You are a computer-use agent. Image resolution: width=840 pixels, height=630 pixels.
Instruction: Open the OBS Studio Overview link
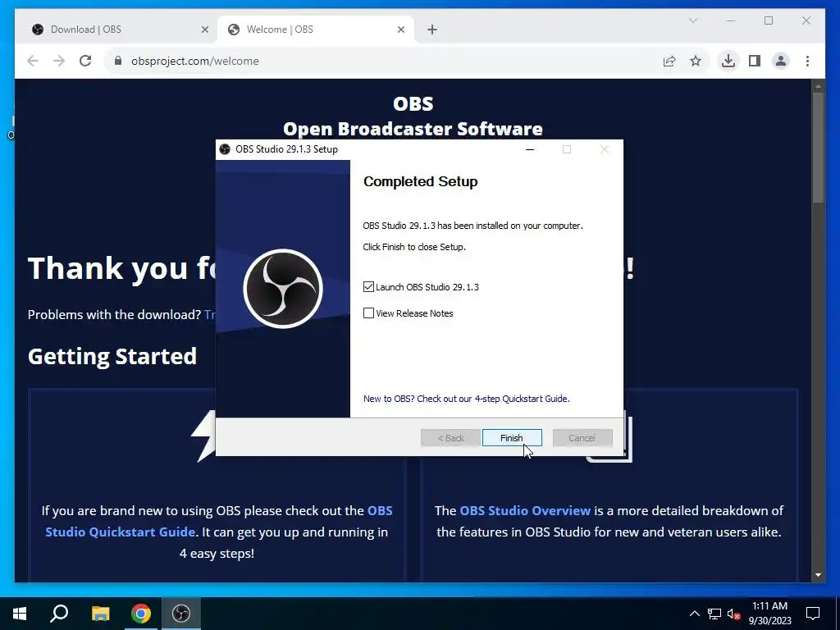tap(525, 510)
